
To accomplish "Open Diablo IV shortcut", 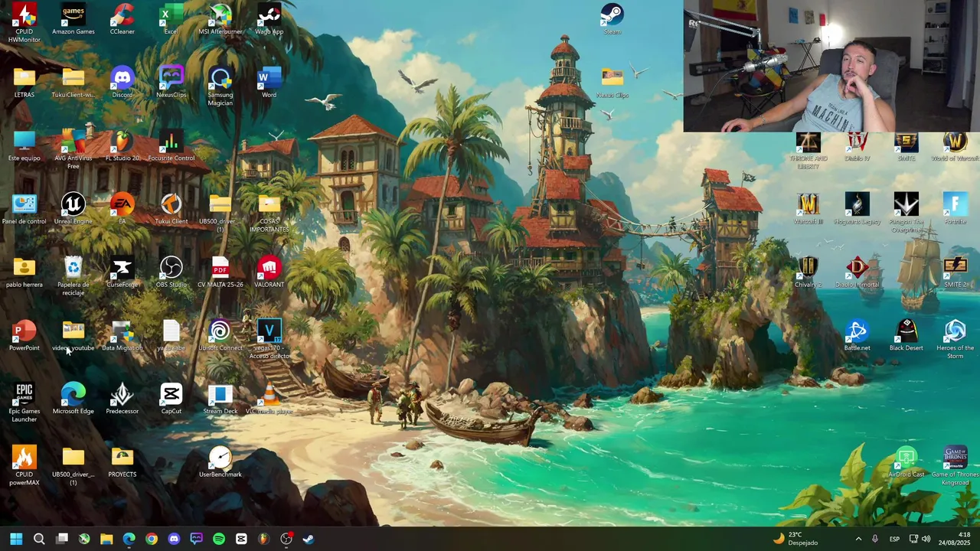I will [x=857, y=145].
